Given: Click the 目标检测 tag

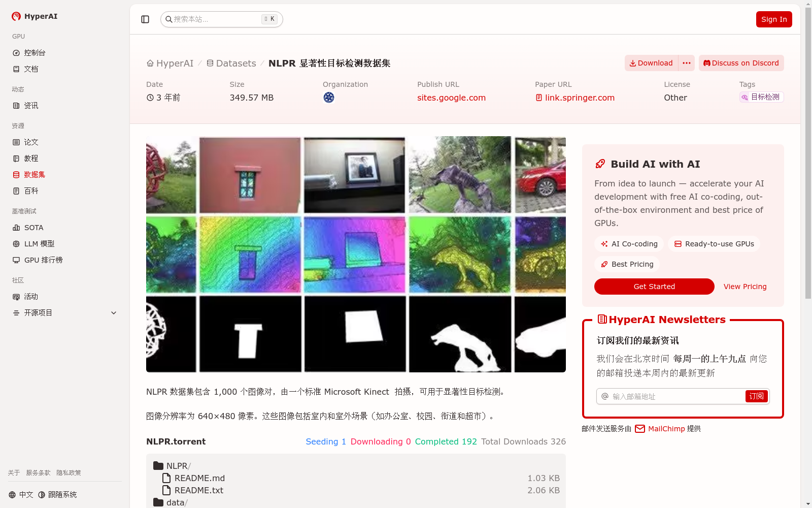Looking at the screenshot, I should pyautogui.click(x=761, y=97).
